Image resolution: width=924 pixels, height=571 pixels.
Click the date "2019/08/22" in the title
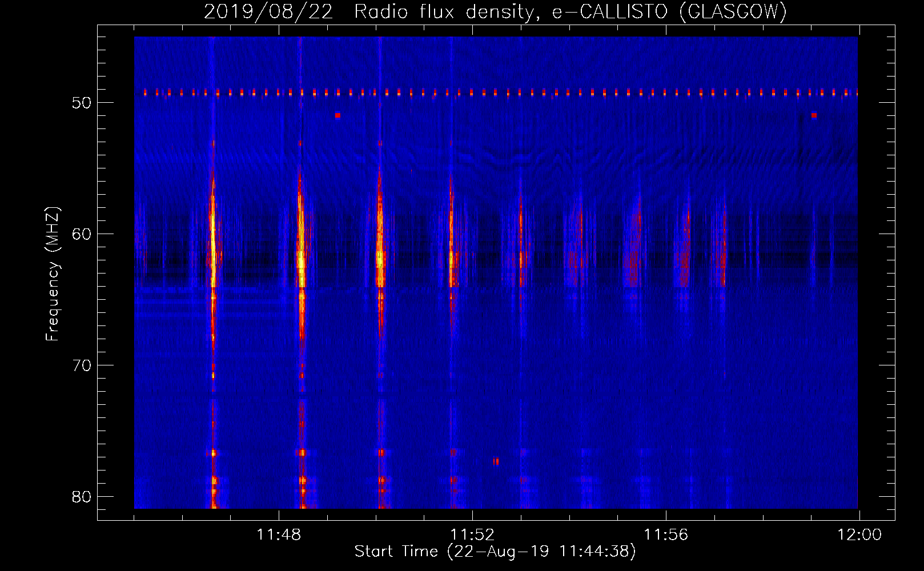coord(268,12)
